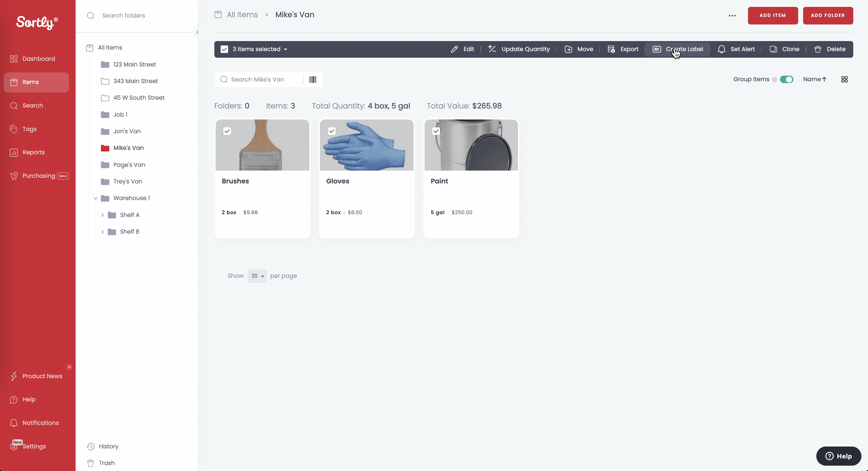Go to Dashboard in sidebar
868x471 pixels.
(x=39, y=59)
